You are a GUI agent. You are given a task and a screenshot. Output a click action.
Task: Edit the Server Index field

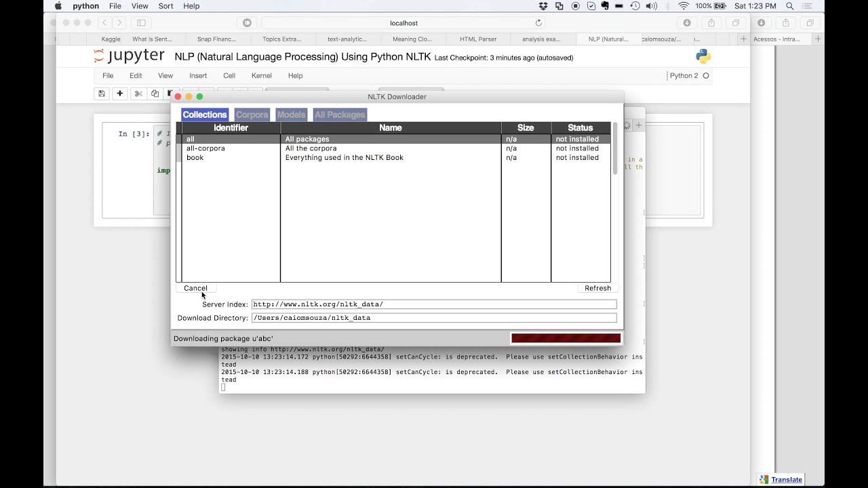coord(434,304)
